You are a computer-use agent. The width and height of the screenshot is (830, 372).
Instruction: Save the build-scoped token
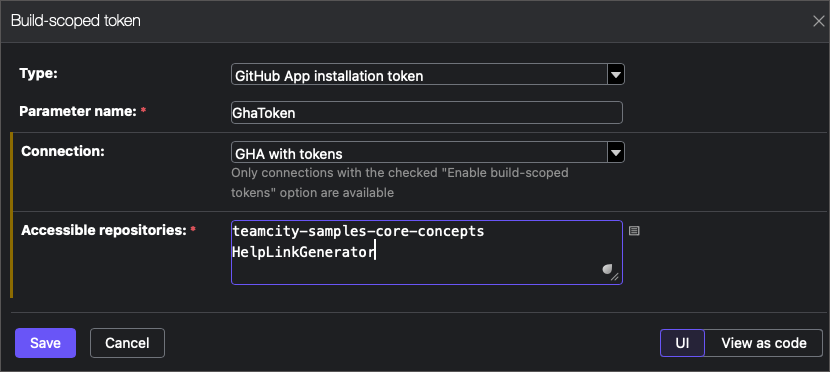click(x=46, y=343)
